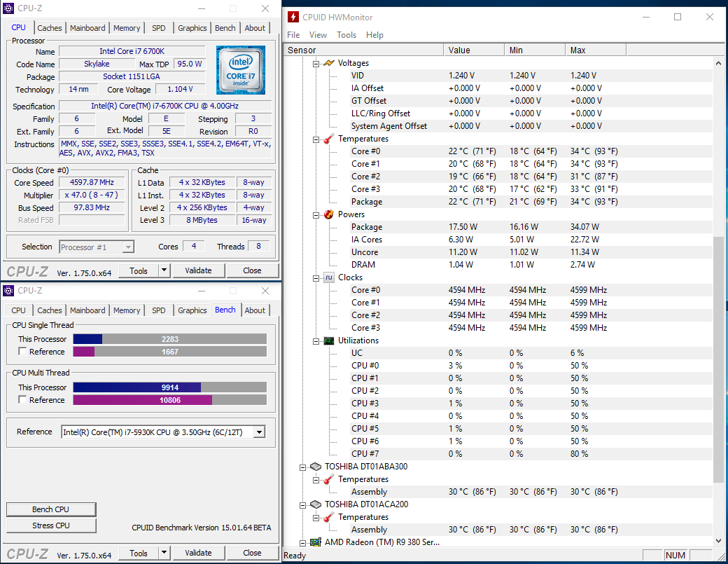Collapse the Powers tree node
This screenshot has height=564, width=728.
(316, 215)
